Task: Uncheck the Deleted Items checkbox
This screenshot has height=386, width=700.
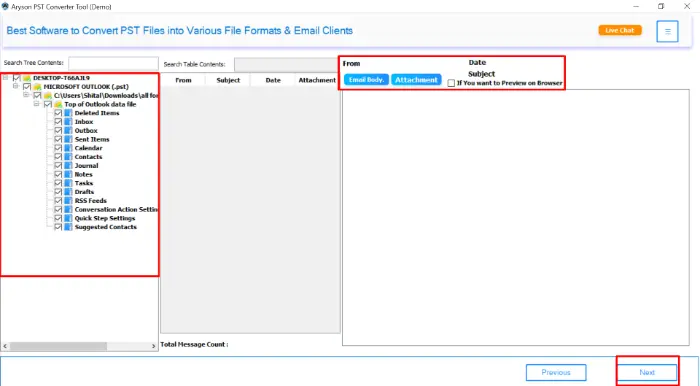Action: click(58, 113)
